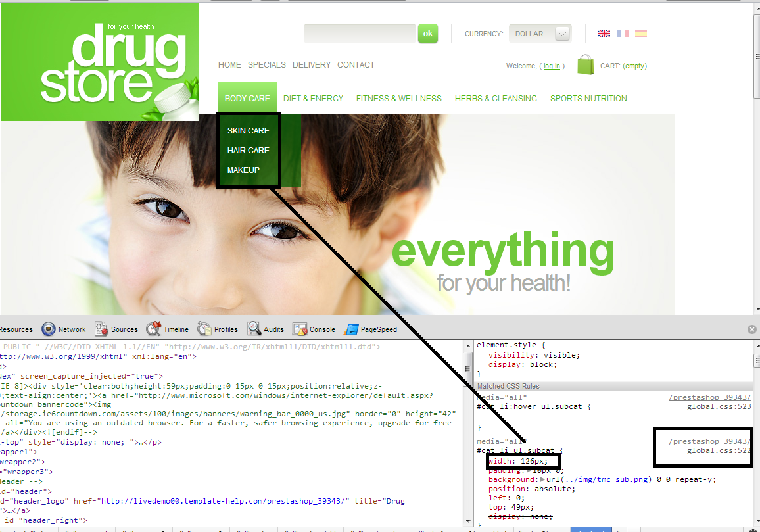Select Diet & Energy category tab
Image resolution: width=760 pixels, height=532 pixels.
(313, 99)
